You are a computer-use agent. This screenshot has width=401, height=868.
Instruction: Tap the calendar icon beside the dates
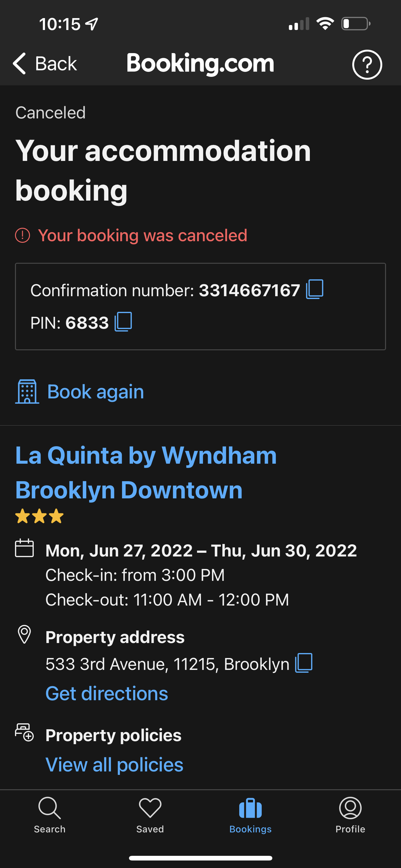tap(25, 548)
